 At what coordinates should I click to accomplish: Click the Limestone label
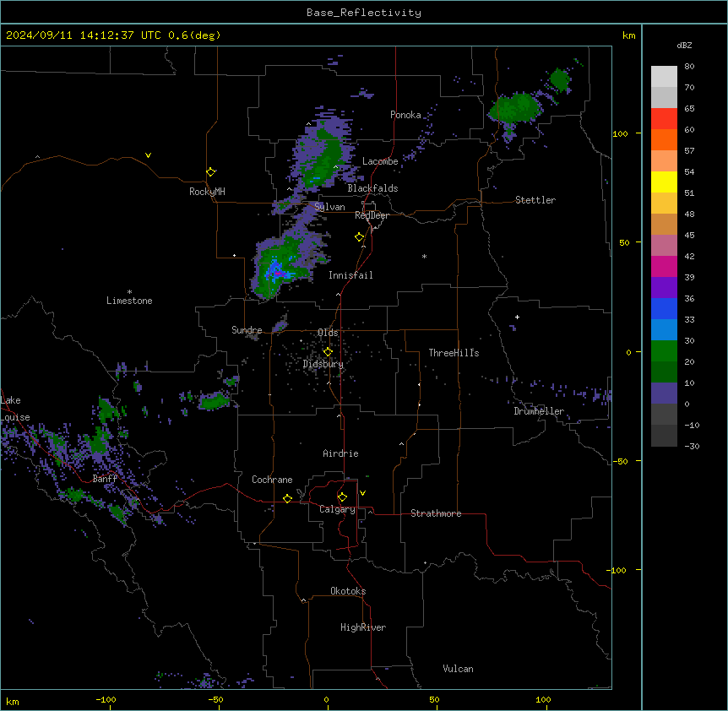(129, 301)
